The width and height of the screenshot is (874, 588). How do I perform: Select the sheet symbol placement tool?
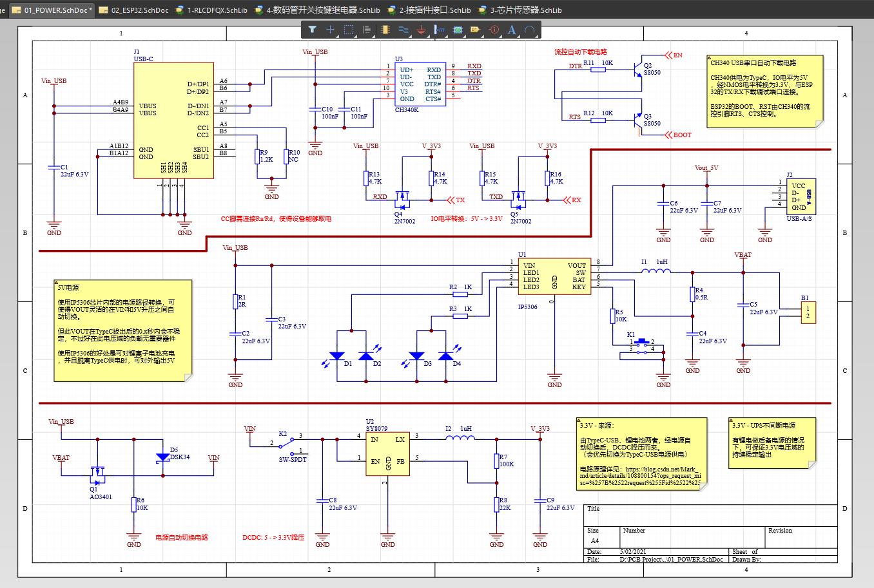[458, 30]
